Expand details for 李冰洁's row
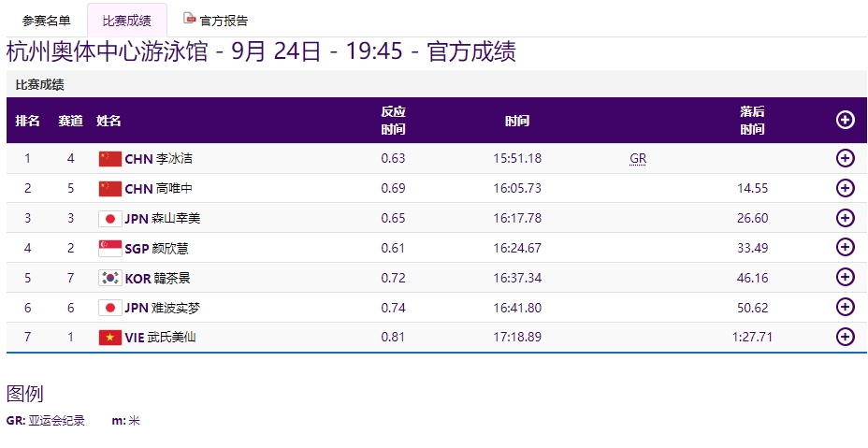 (x=845, y=159)
